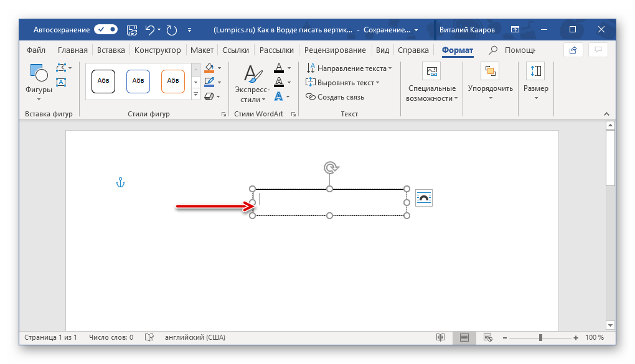
Task: Show next row of shape styles gallery
Action: [x=195, y=82]
